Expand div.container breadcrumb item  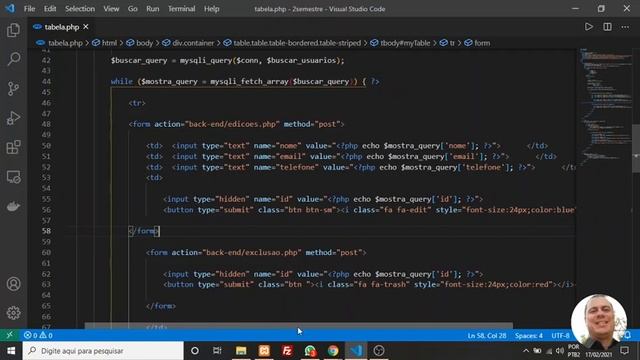(188, 43)
